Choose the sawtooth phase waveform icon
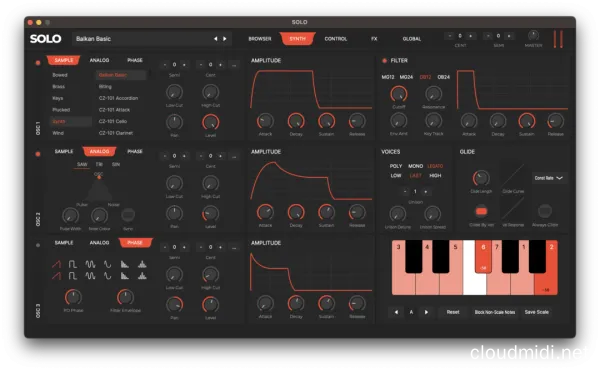Screen dimensions: 600x370 coord(56,264)
